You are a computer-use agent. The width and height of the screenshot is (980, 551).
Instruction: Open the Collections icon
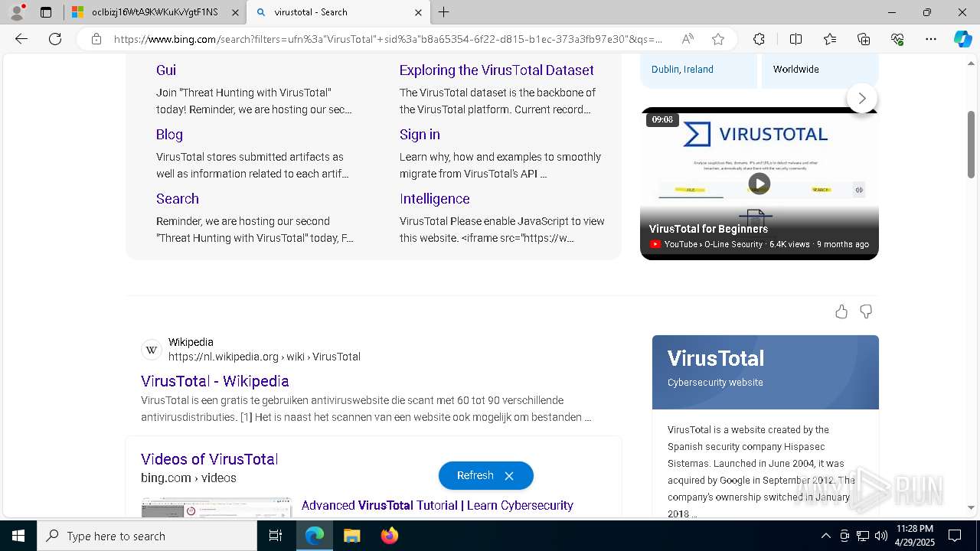(x=864, y=39)
